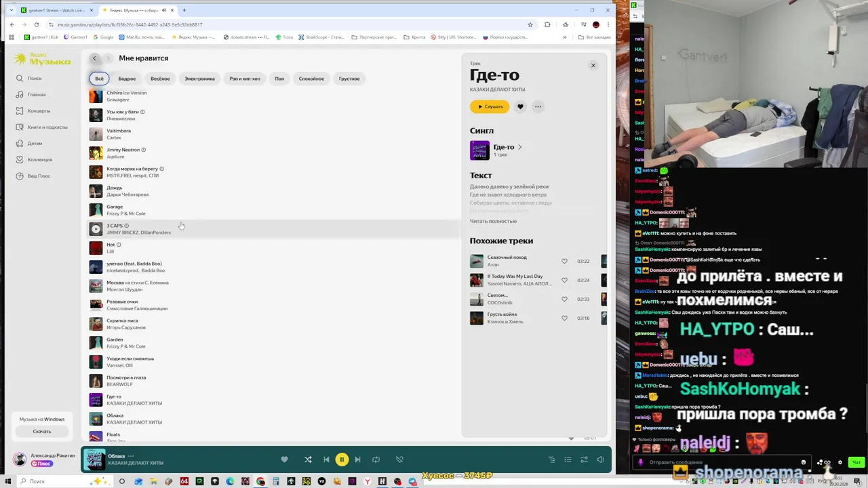Viewport: 868px width, 488px height.
Task: Skip to next track
Action: pyautogui.click(x=357, y=460)
